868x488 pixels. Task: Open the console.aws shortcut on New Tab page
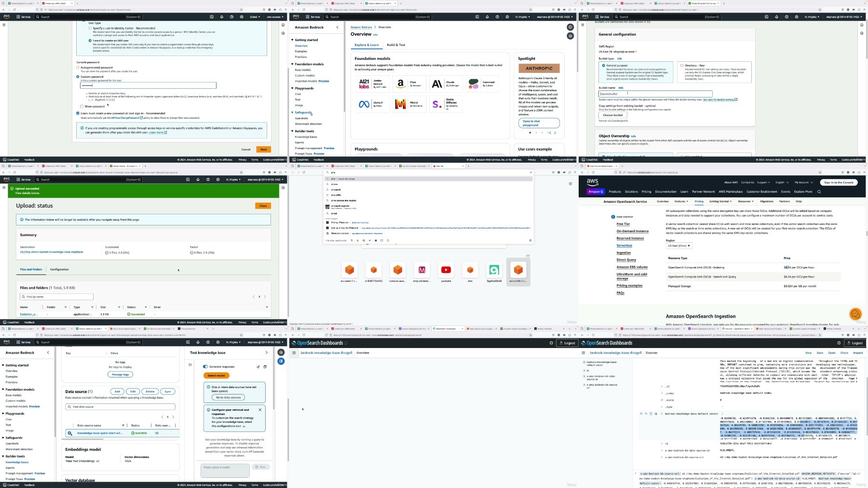point(398,272)
